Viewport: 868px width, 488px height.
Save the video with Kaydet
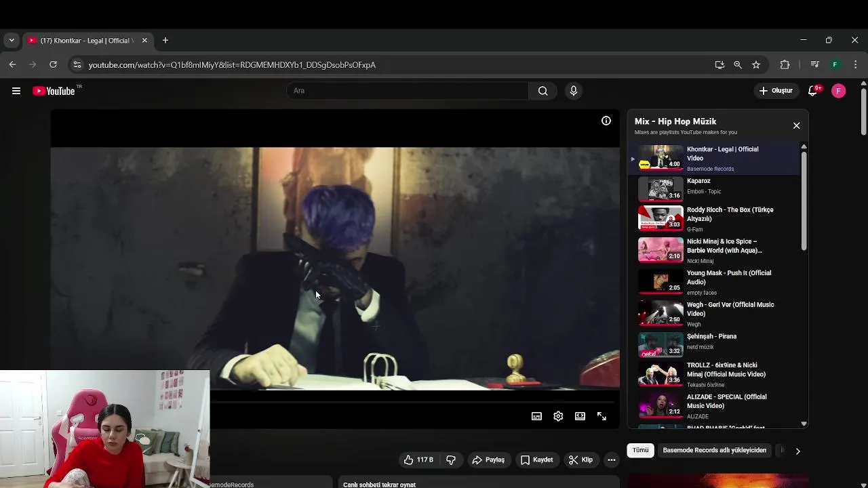tap(536, 460)
